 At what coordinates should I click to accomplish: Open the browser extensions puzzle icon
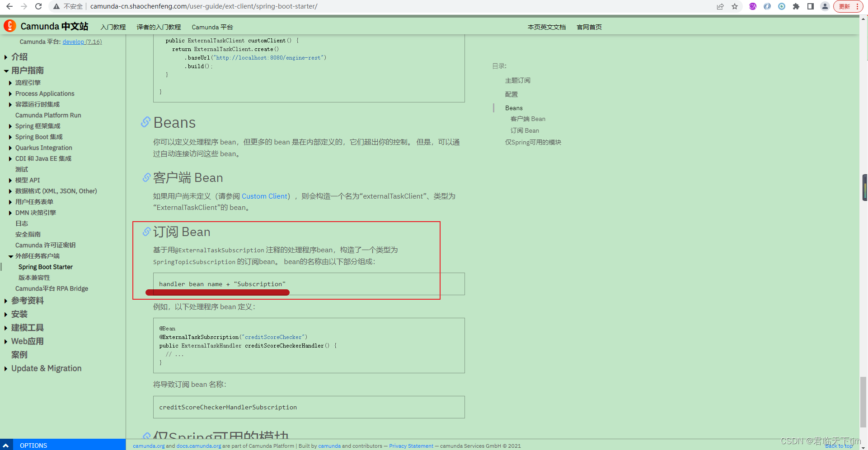tap(797, 6)
